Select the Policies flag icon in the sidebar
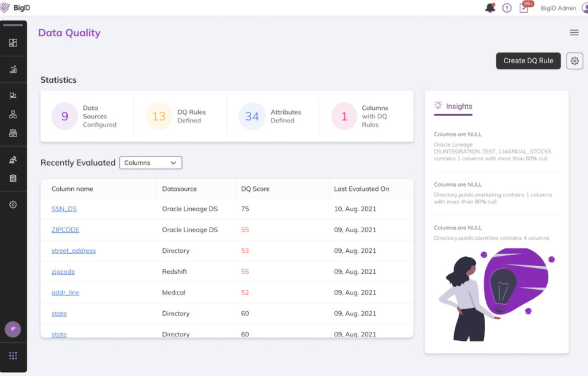This screenshot has width=588, height=376. [x=13, y=95]
